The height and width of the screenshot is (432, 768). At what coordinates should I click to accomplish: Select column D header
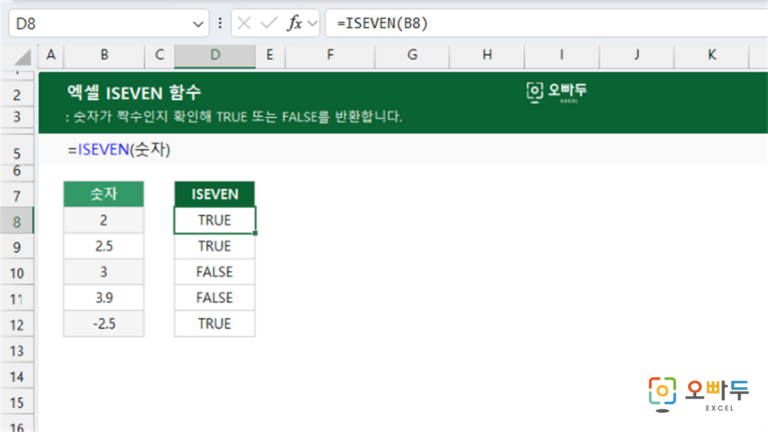tap(215, 55)
